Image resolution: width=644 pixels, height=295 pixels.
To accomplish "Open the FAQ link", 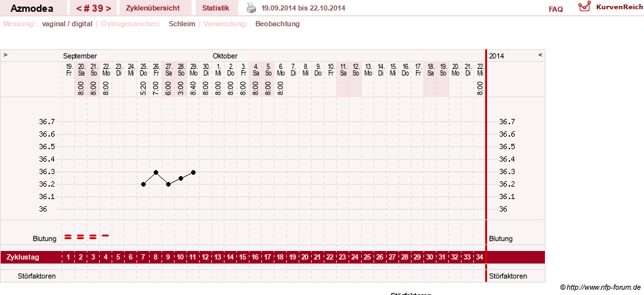I will tap(555, 9).
